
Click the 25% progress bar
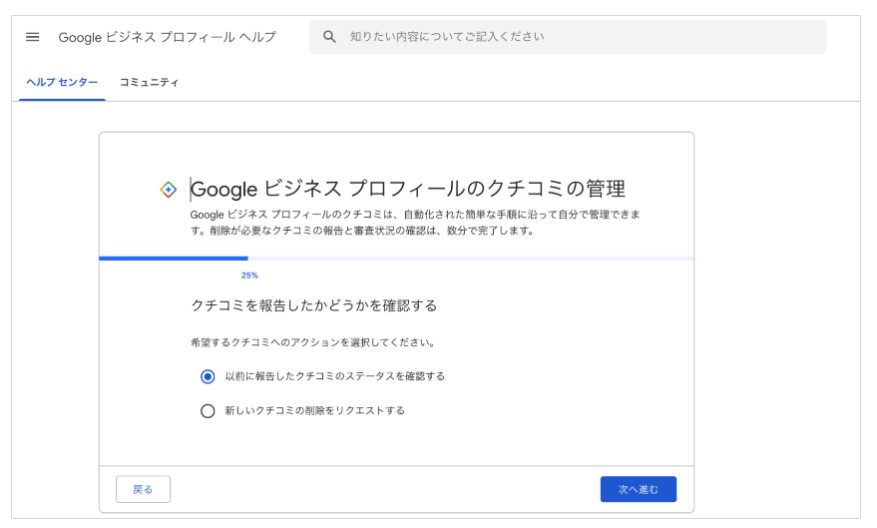click(x=397, y=258)
